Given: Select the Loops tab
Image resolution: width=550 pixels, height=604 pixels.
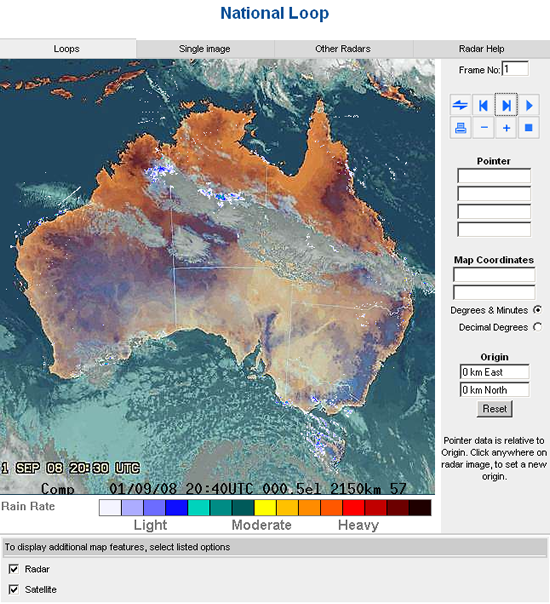Looking at the screenshot, I should (67, 49).
